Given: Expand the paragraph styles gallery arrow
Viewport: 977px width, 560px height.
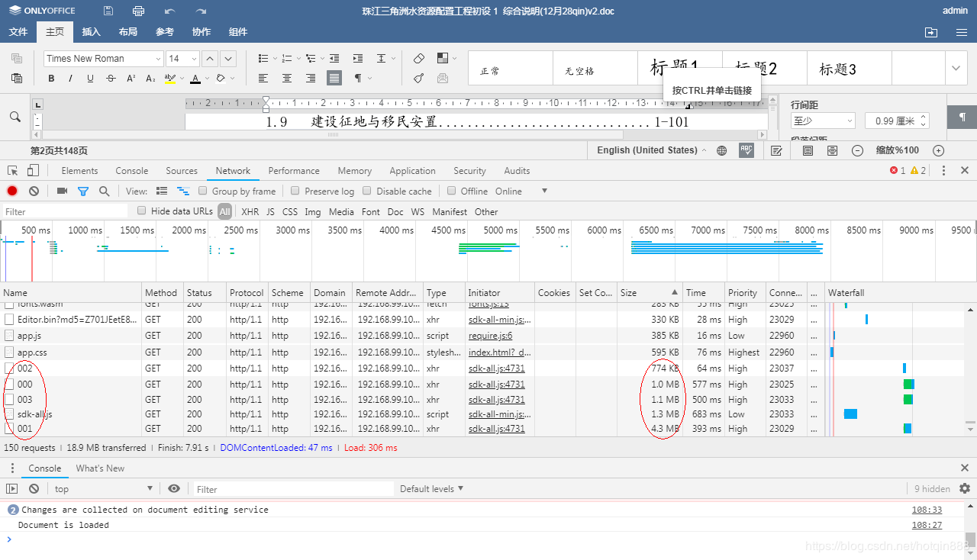Looking at the screenshot, I should (x=956, y=69).
